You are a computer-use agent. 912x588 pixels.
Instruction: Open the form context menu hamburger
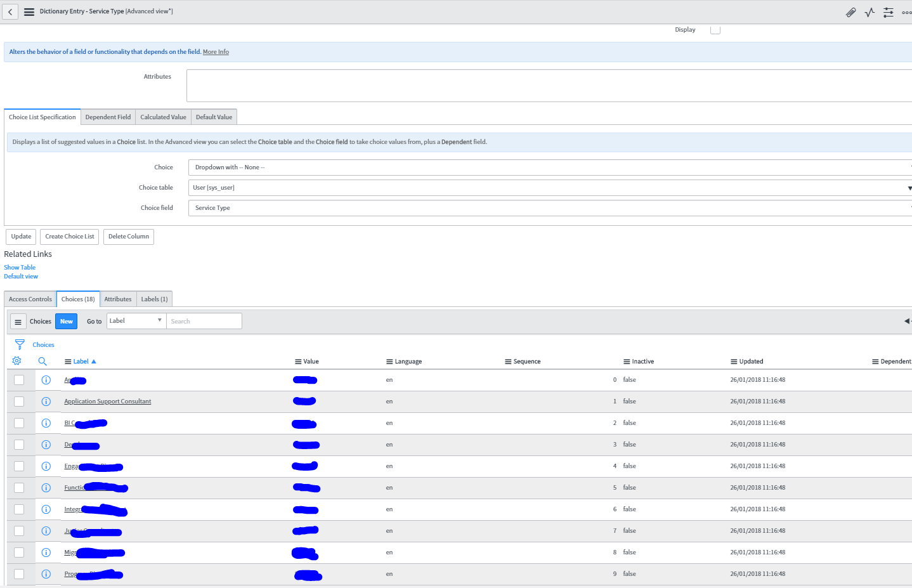29,12
